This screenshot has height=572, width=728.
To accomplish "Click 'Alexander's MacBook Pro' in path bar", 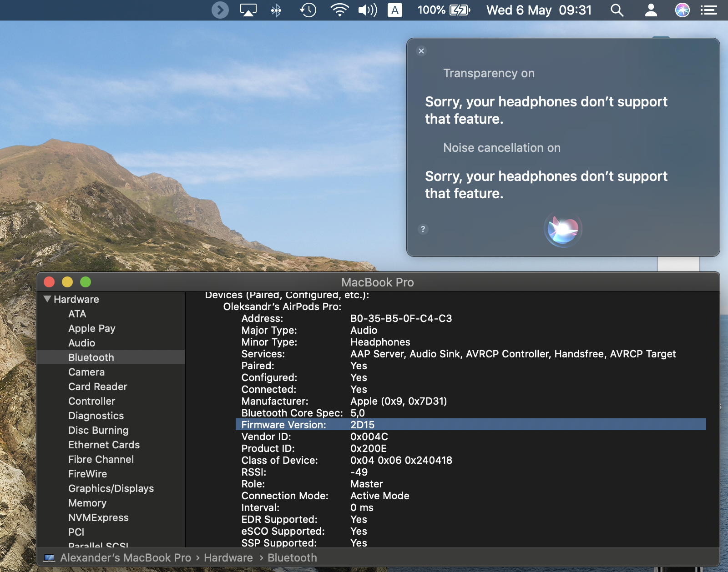I will [x=126, y=557].
